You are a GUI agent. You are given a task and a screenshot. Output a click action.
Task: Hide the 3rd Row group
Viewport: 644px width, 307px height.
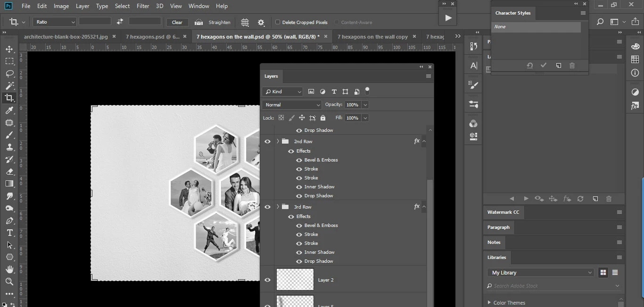pos(267,207)
